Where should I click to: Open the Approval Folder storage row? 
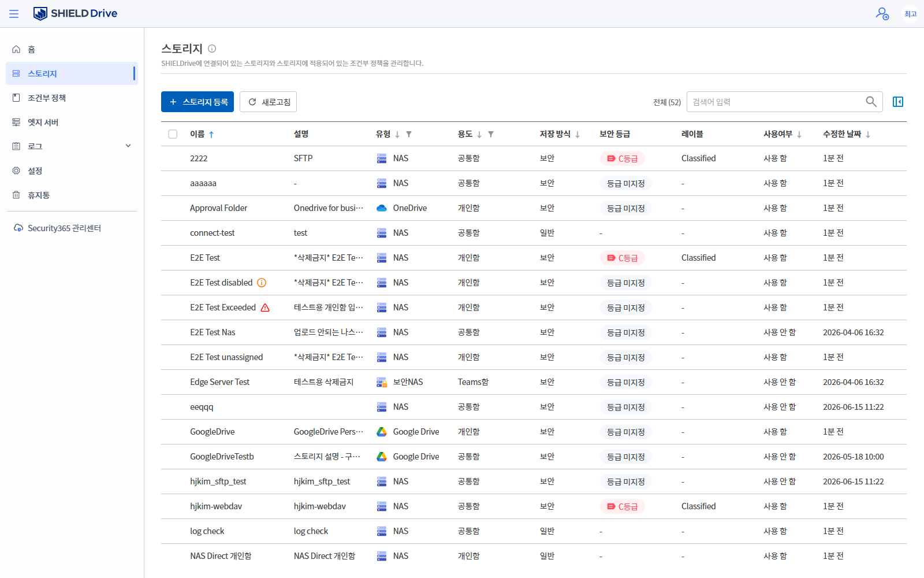[x=534, y=208]
